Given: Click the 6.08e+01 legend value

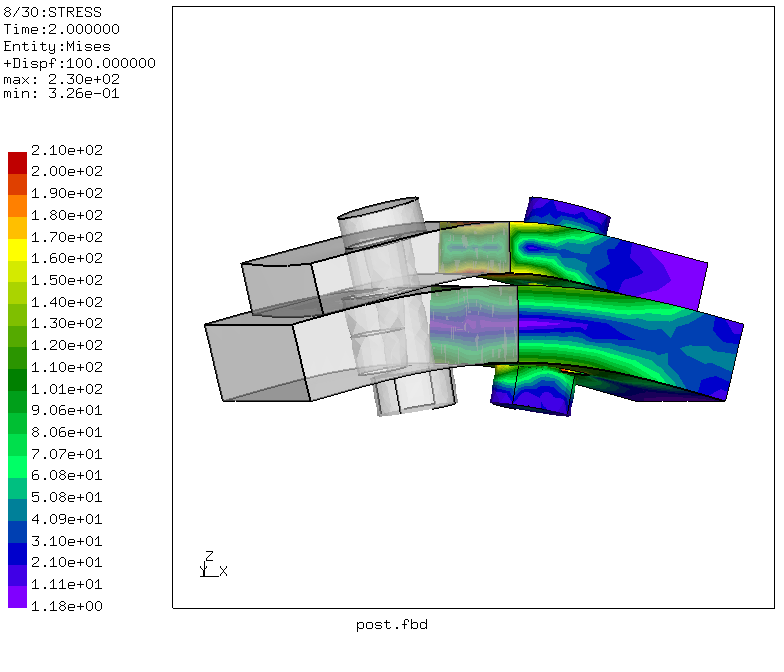Looking at the screenshot, I should point(66,475).
